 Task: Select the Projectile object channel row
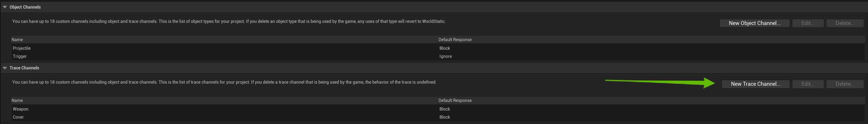(22, 48)
